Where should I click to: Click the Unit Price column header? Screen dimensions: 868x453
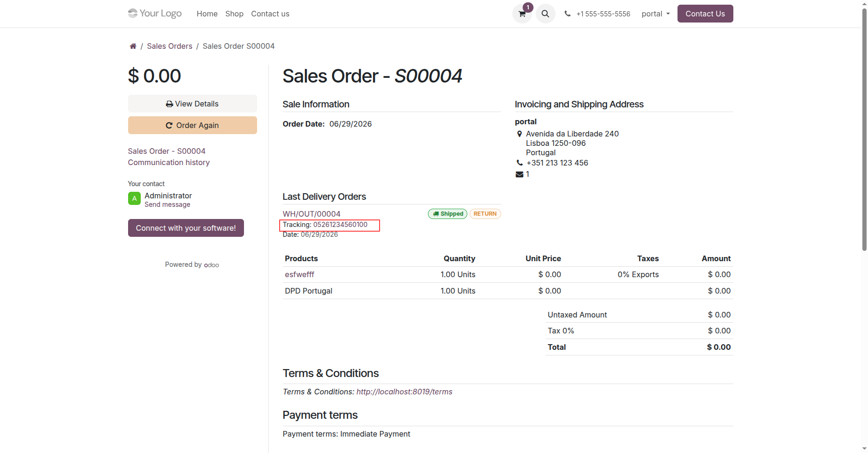tap(543, 258)
